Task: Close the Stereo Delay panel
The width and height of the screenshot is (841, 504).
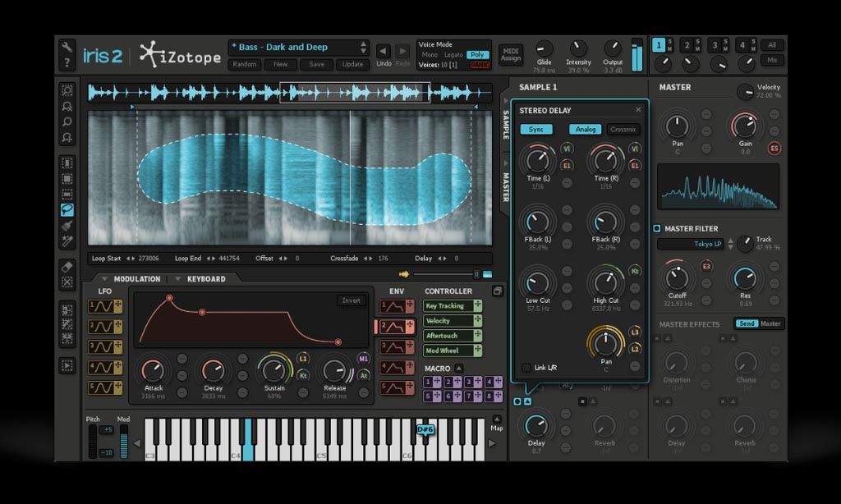Action: click(638, 110)
